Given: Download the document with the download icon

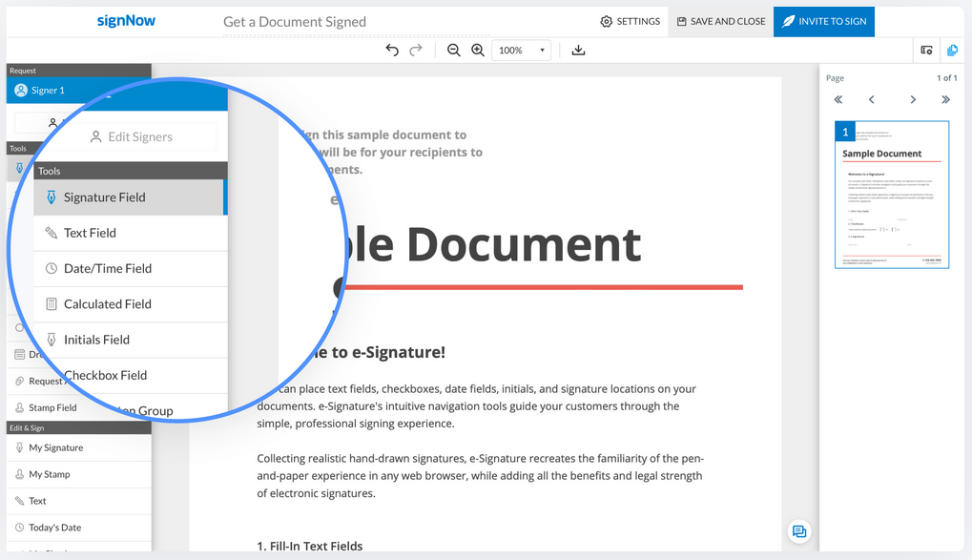Looking at the screenshot, I should coord(578,50).
